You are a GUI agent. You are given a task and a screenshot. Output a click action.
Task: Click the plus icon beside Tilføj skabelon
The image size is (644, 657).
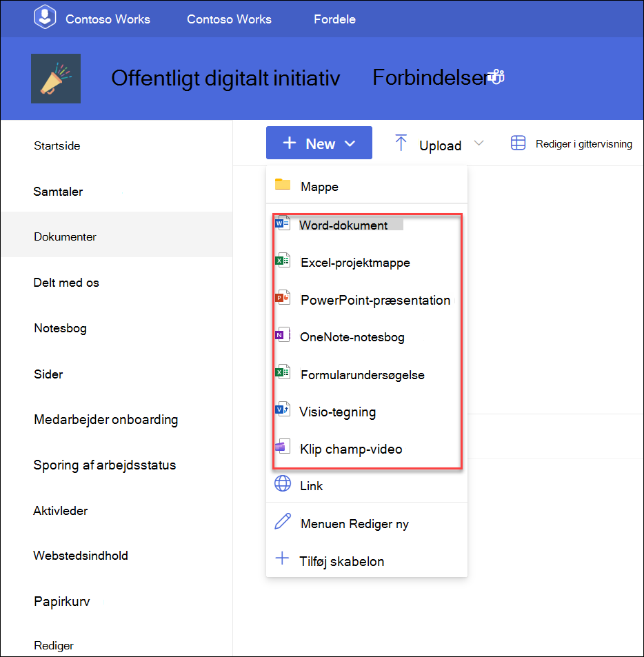(x=282, y=558)
